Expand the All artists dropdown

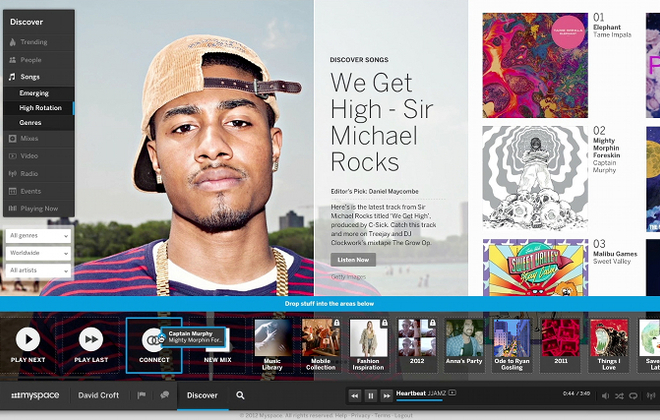coord(38,270)
